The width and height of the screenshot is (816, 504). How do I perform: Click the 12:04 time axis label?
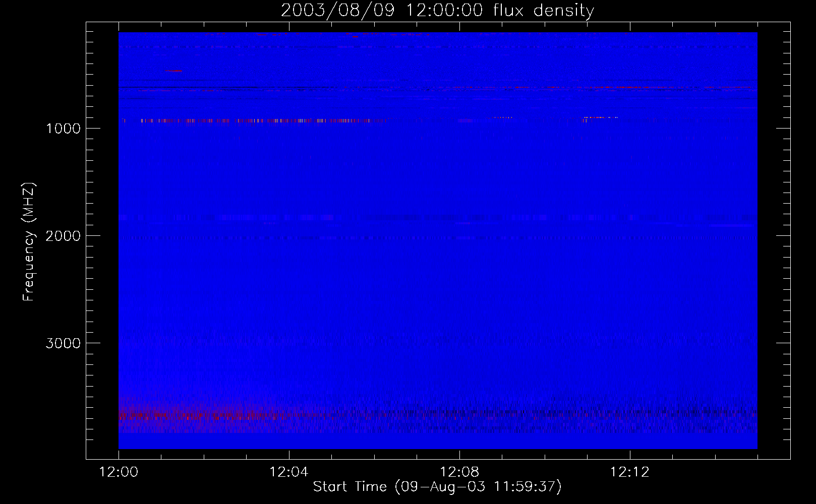click(x=289, y=472)
